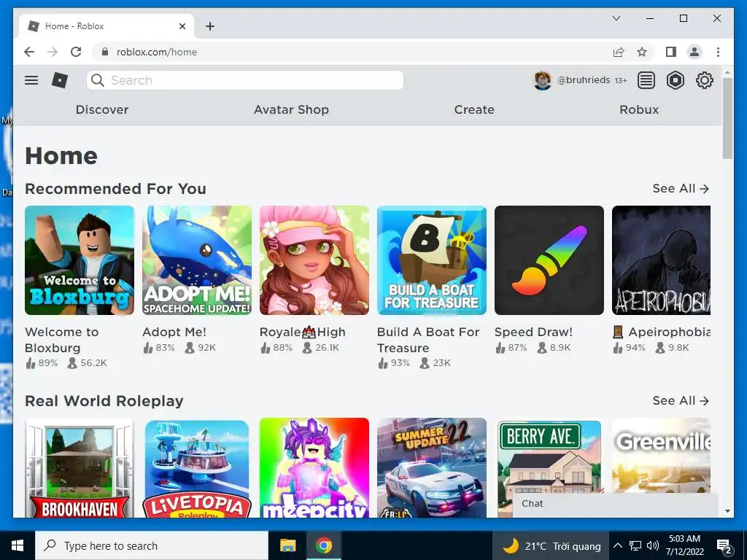Viewport: 747px width, 560px height.
Task: Open Berry Ave. game thumbnail
Action: pyautogui.click(x=549, y=457)
